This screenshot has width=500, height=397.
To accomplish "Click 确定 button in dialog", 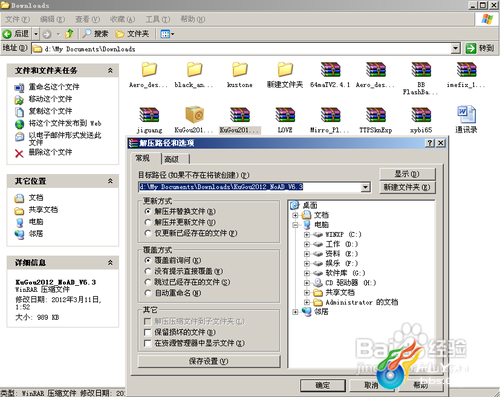I will 323,385.
